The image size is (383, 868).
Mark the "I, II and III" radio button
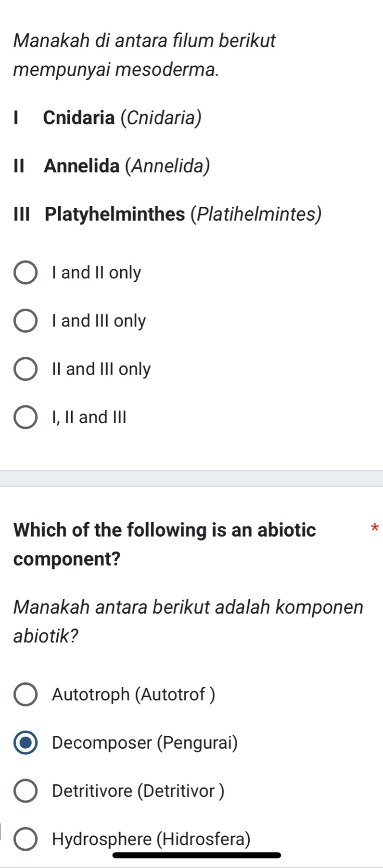coord(25,417)
